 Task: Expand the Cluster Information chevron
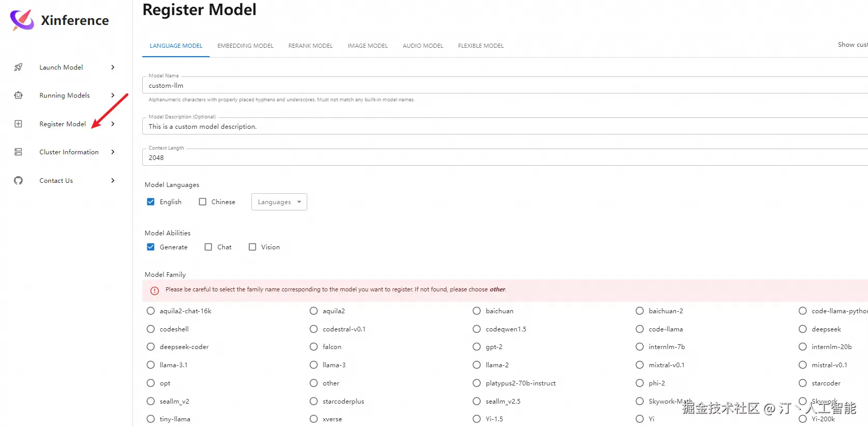tap(113, 152)
